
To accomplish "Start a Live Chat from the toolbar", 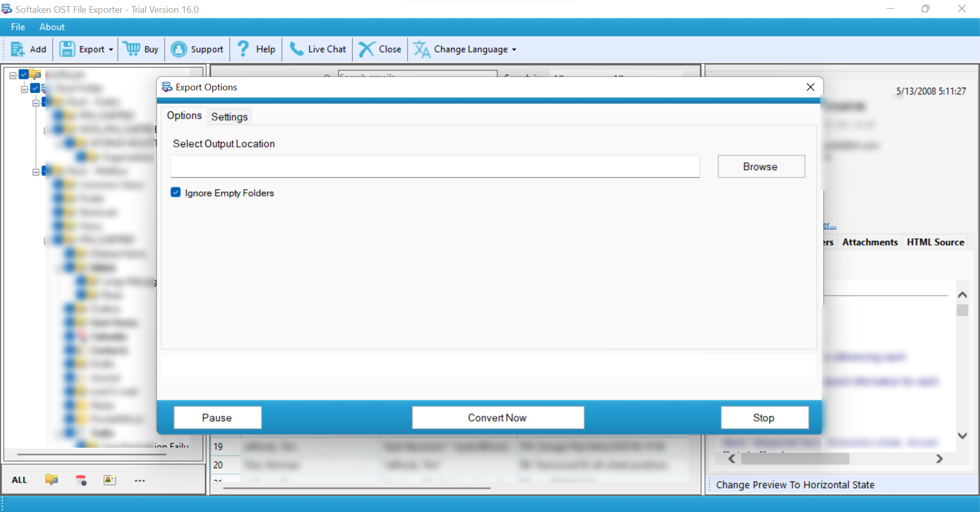I will pyautogui.click(x=317, y=49).
